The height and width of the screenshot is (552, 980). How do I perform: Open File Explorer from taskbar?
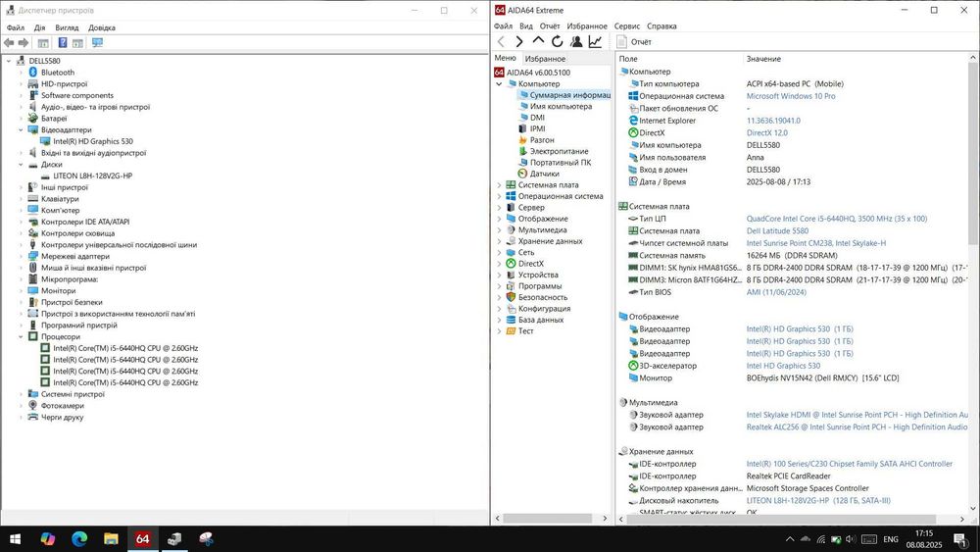coord(112,539)
